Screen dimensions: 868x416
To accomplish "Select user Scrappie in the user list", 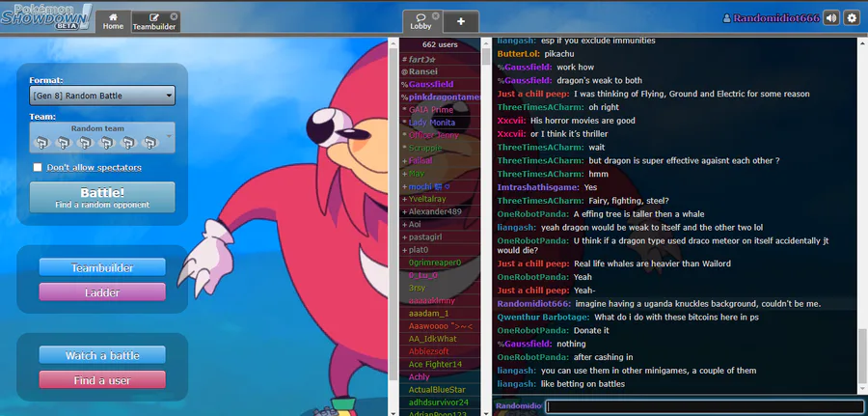I will click(440, 148).
